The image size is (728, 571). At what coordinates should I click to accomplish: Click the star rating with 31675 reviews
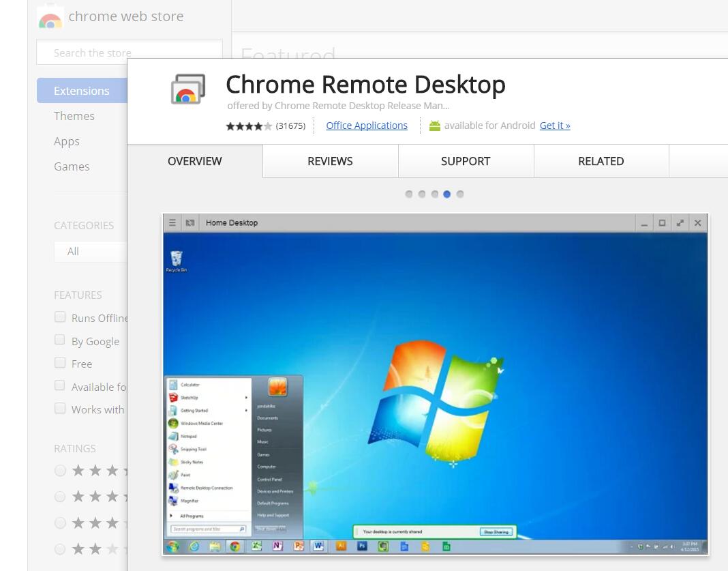pos(249,126)
